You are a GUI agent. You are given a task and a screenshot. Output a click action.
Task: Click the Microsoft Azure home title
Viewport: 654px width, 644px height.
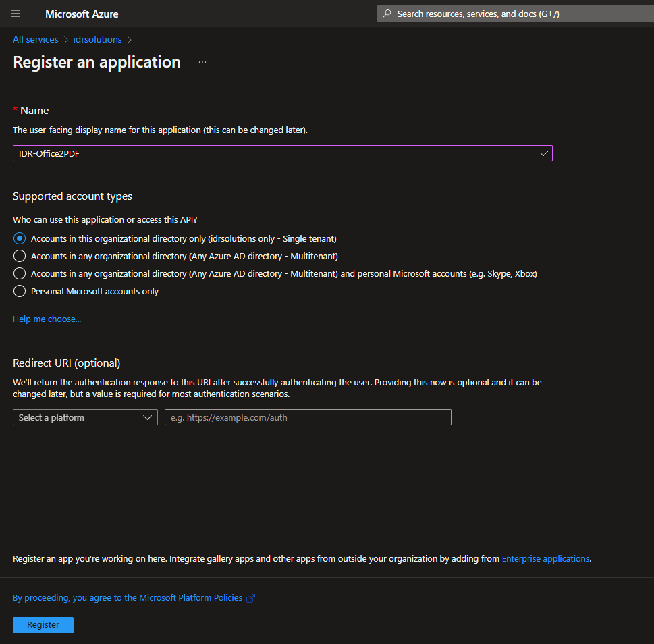coord(82,14)
